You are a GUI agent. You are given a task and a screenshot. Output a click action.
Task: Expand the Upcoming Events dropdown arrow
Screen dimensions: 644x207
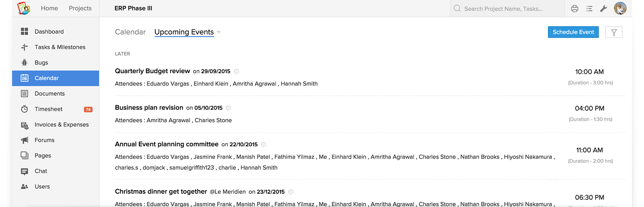(219, 32)
